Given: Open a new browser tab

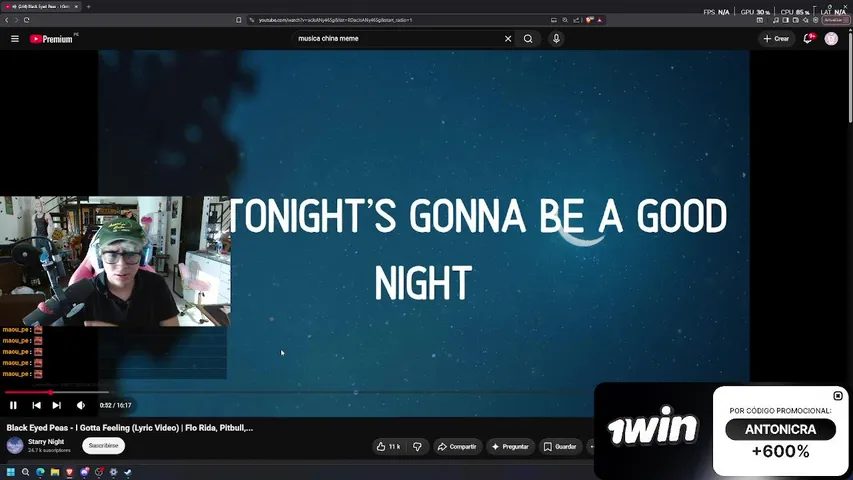Looking at the screenshot, I should pos(89,7).
